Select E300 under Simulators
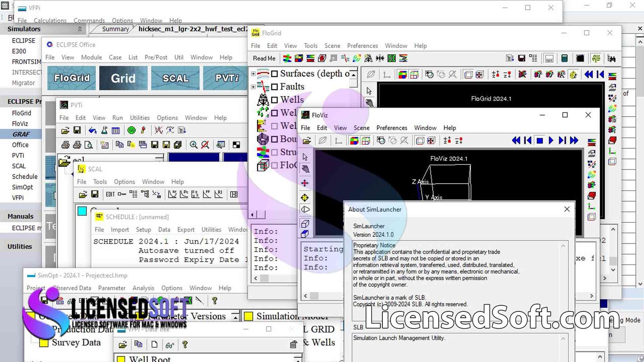Viewport: 644px width, 362px height. coord(19,51)
